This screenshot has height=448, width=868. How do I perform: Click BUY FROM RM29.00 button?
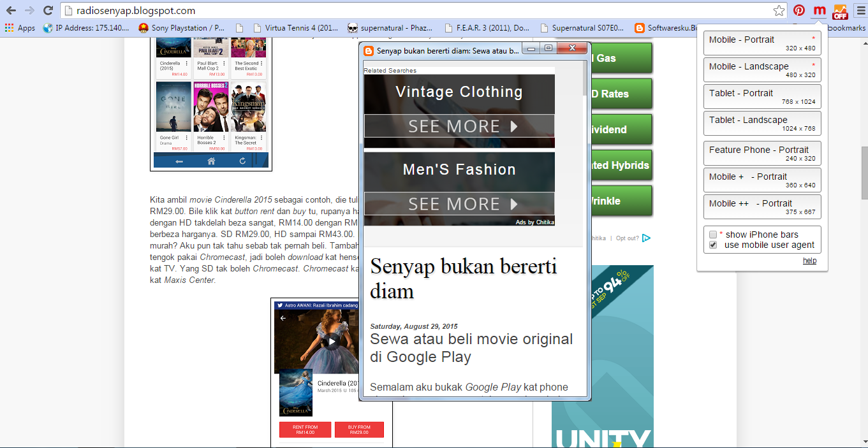[359, 430]
